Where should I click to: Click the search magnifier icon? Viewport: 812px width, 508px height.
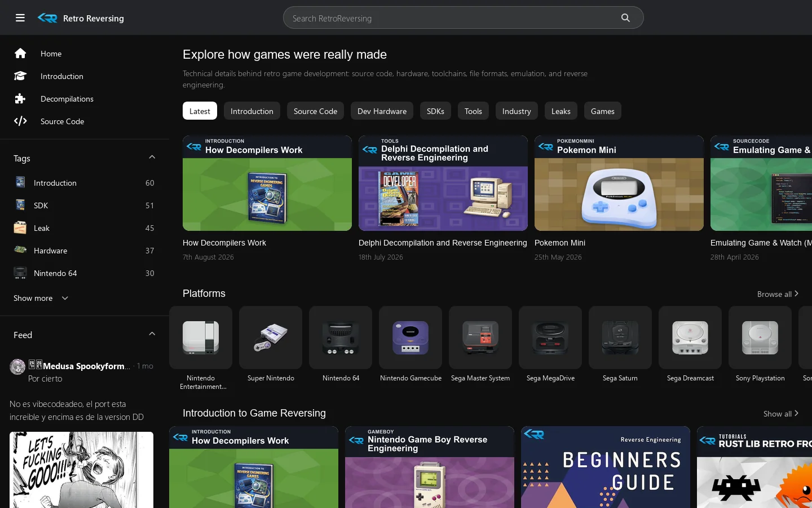(x=625, y=18)
